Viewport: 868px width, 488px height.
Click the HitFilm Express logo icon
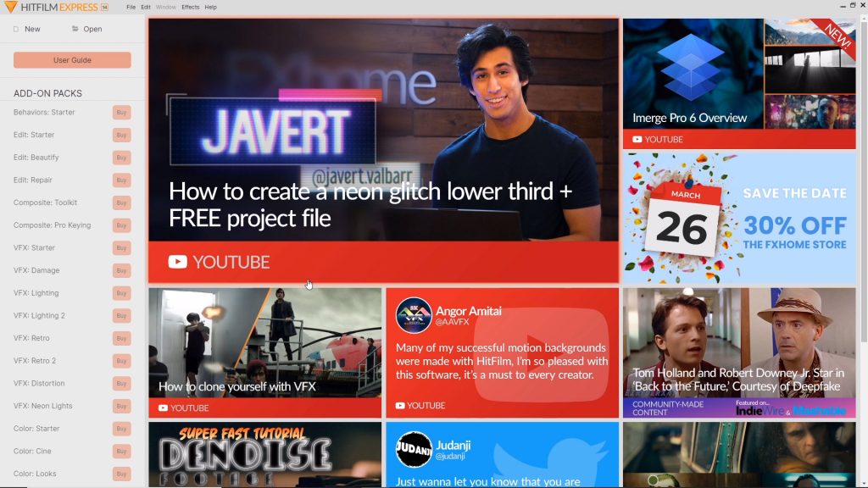(10, 7)
